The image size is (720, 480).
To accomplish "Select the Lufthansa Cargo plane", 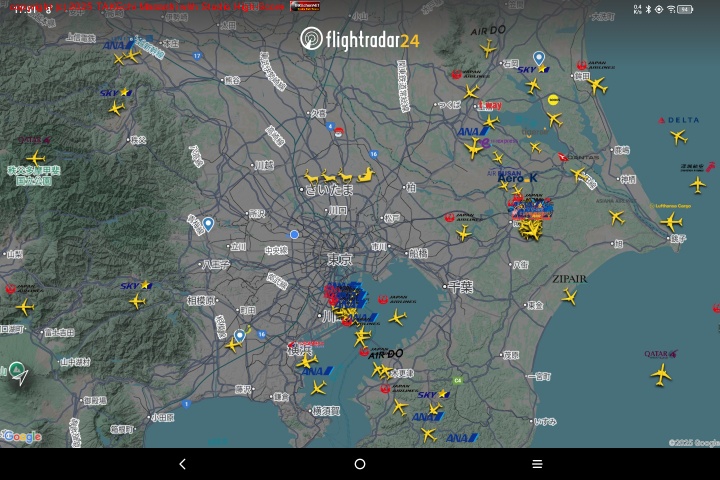I will [x=672, y=222].
